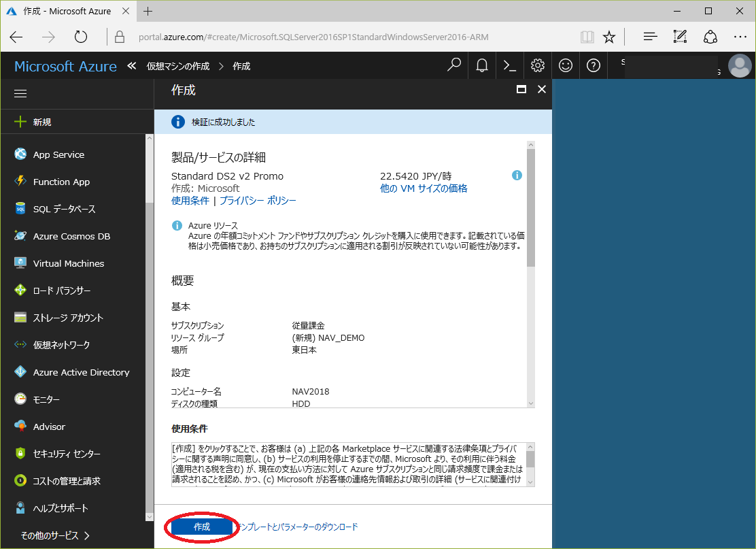This screenshot has width=756, height=549.
Task: Open Virtual Machines monitor icon
Action: [x=20, y=263]
